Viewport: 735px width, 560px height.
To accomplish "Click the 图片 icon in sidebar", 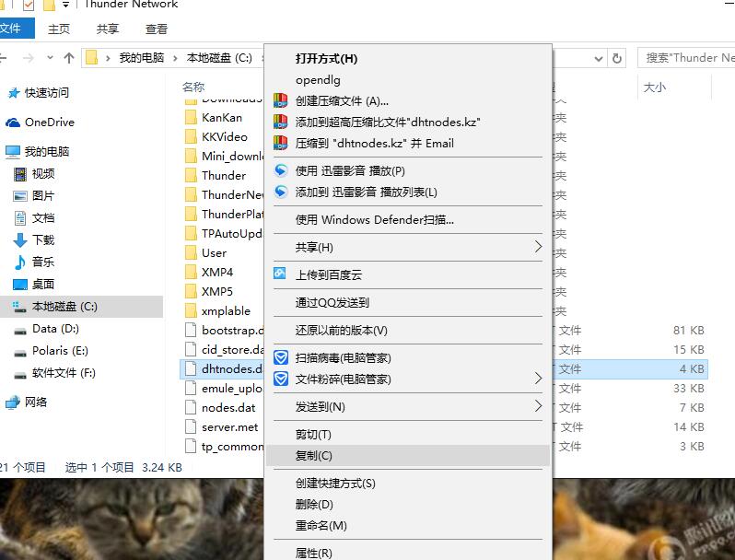I will 20,196.
